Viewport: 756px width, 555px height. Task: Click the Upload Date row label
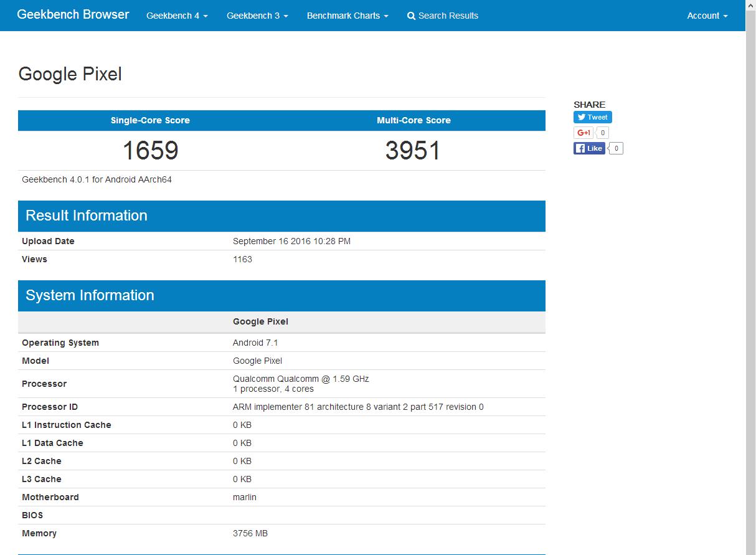click(x=48, y=241)
